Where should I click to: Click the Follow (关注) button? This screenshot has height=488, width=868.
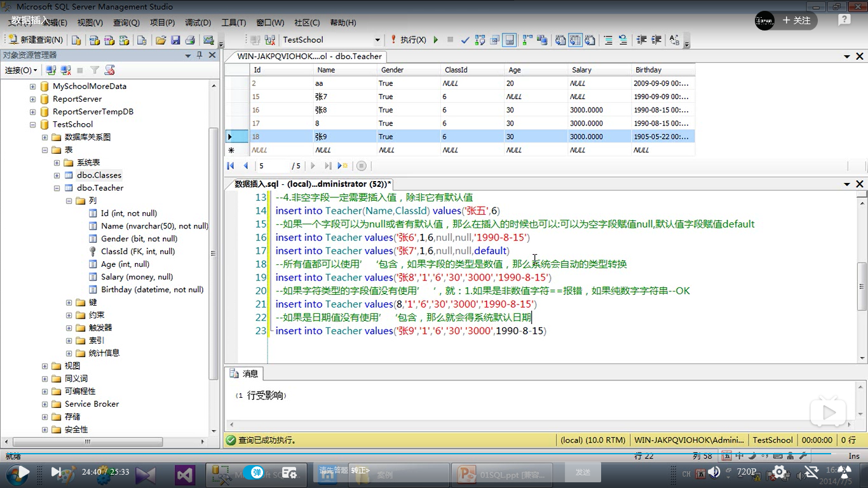(797, 20)
